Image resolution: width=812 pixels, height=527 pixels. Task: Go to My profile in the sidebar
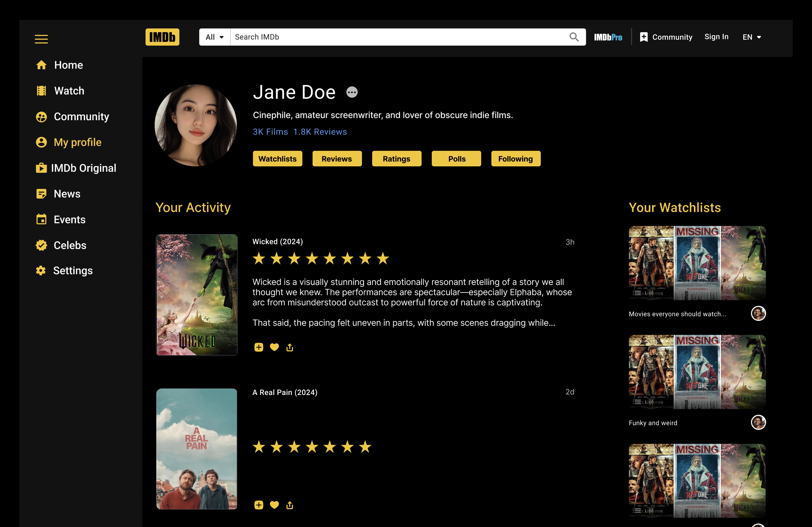(x=77, y=142)
